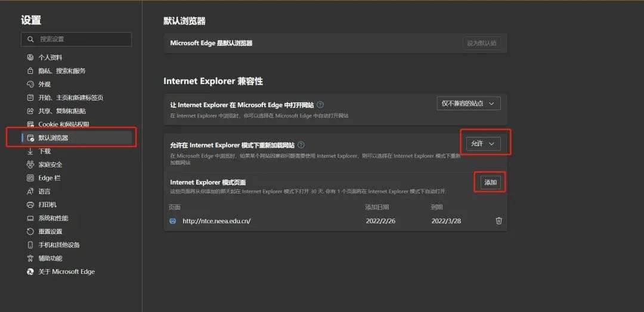The height and width of the screenshot is (312, 644).
Task: Click the profile icon beside 个人资料
Action: tap(30, 57)
